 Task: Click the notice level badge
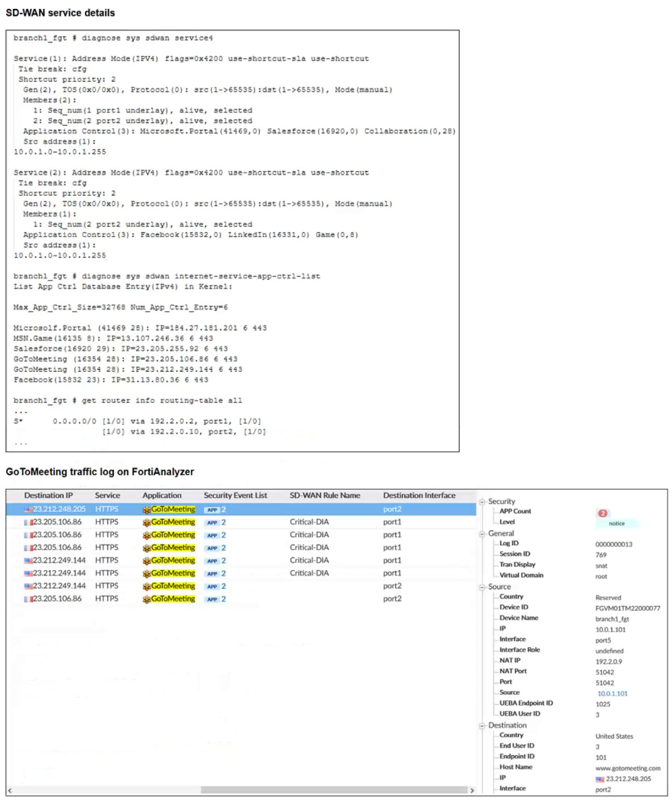pyautogui.click(x=616, y=523)
